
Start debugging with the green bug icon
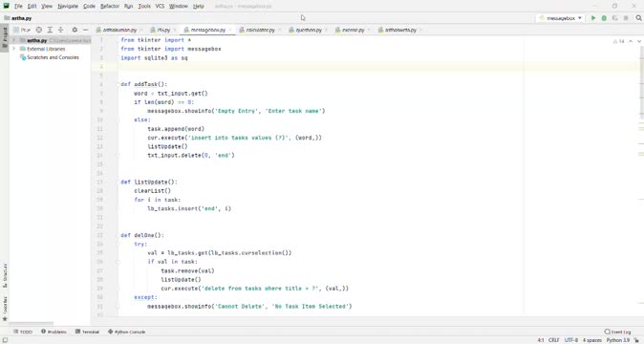point(604,18)
